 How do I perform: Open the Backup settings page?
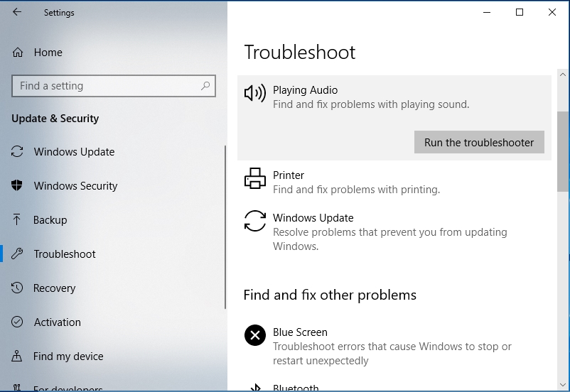(x=50, y=220)
